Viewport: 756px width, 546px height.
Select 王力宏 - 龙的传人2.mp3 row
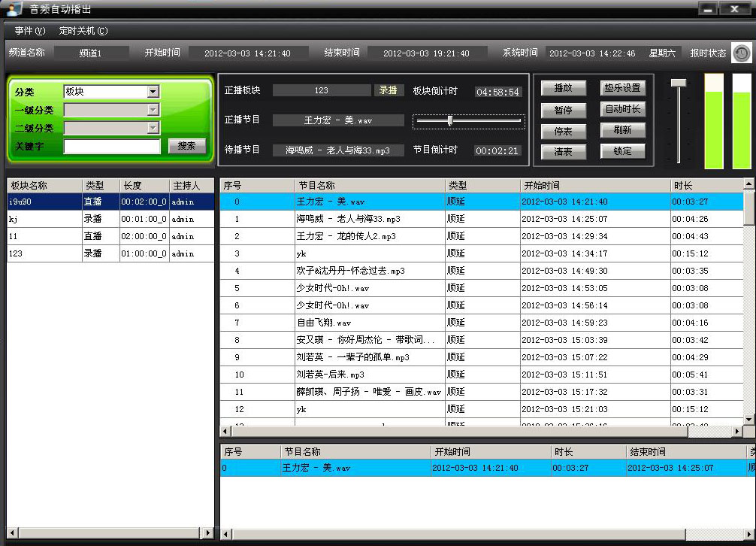tap(482, 236)
